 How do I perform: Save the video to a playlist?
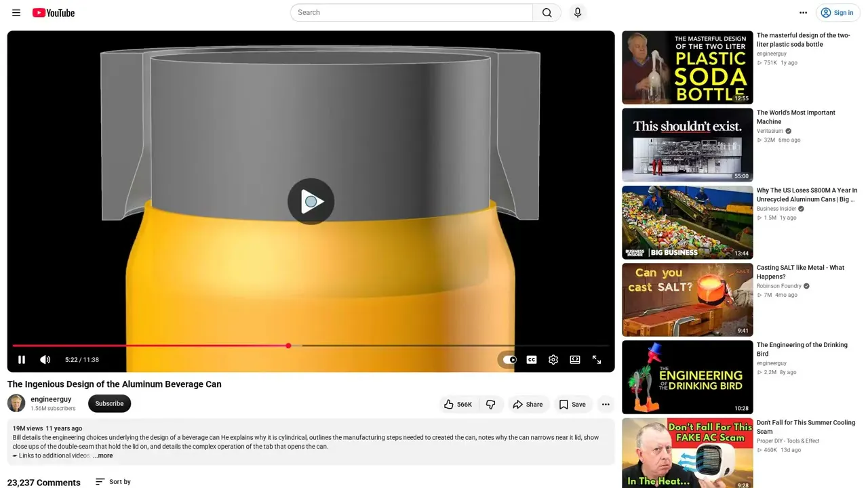[x=572, y=405]
